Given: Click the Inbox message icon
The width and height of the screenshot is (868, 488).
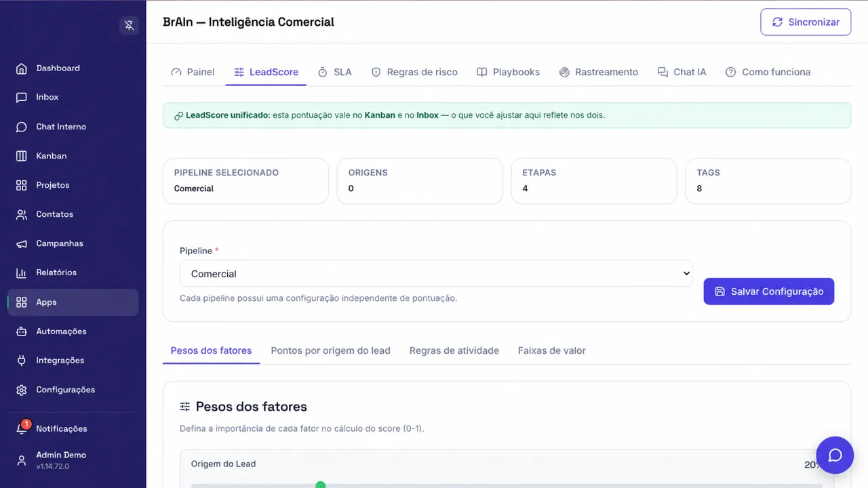Looking at the screenshot, I should tap(22, 98).
